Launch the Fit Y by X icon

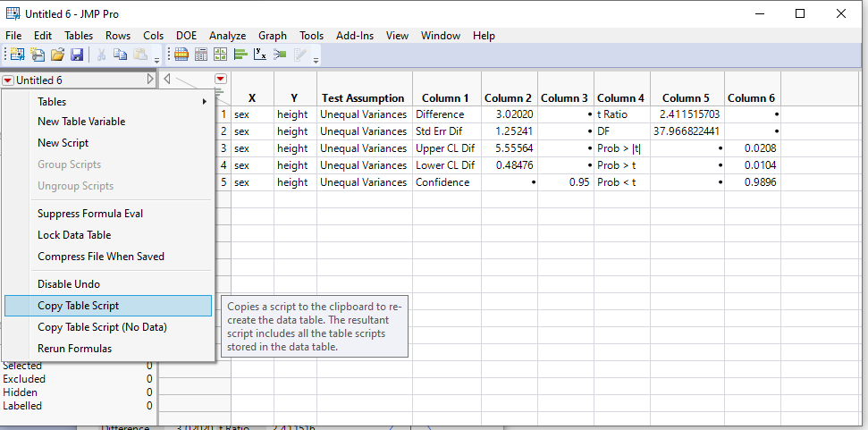(x=260, y=55)
